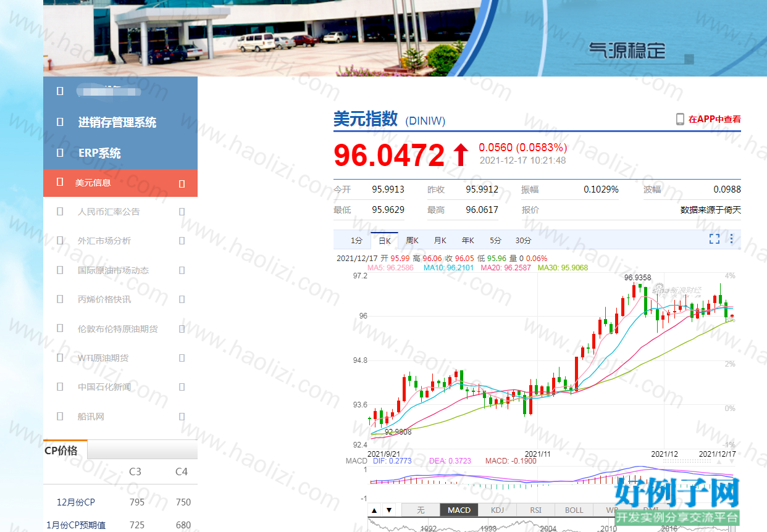Click the icon left of 人民币汇率公告

[60, 212]
